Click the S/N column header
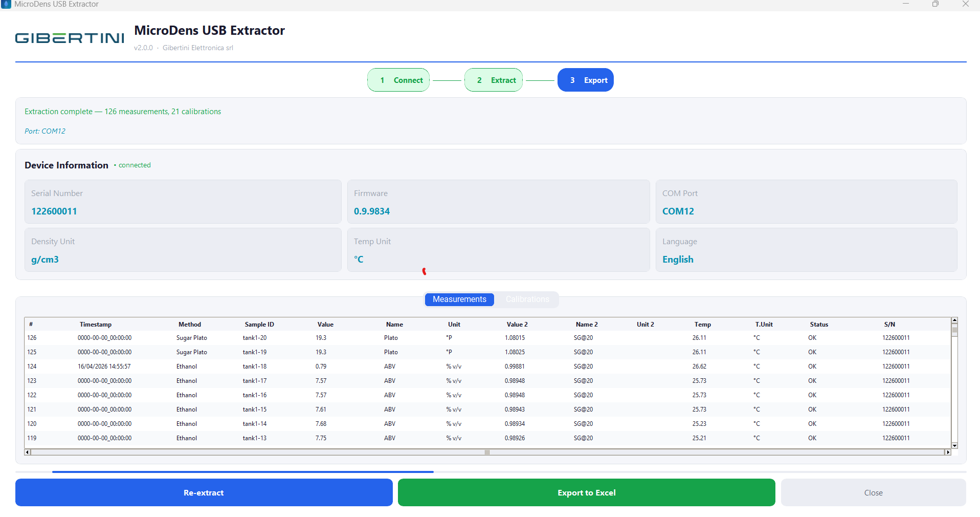This screenshot has height=517, width=980. 889,325
